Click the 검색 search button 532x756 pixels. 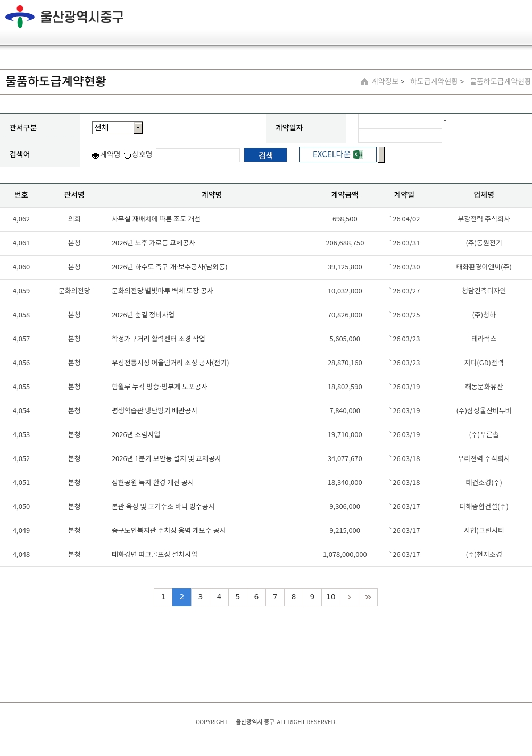click(x=265, y=155)
